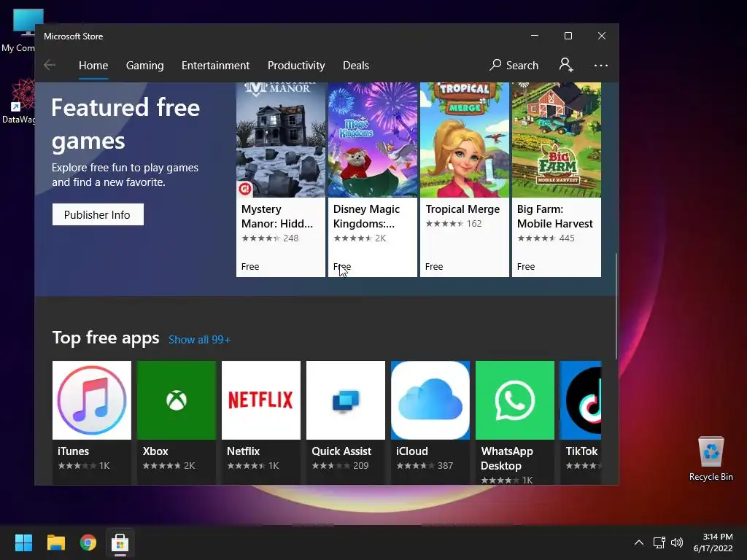The width and height of the screenshot is (747, 560).
Task: Open the Netflix app icon
Action: 261,400
